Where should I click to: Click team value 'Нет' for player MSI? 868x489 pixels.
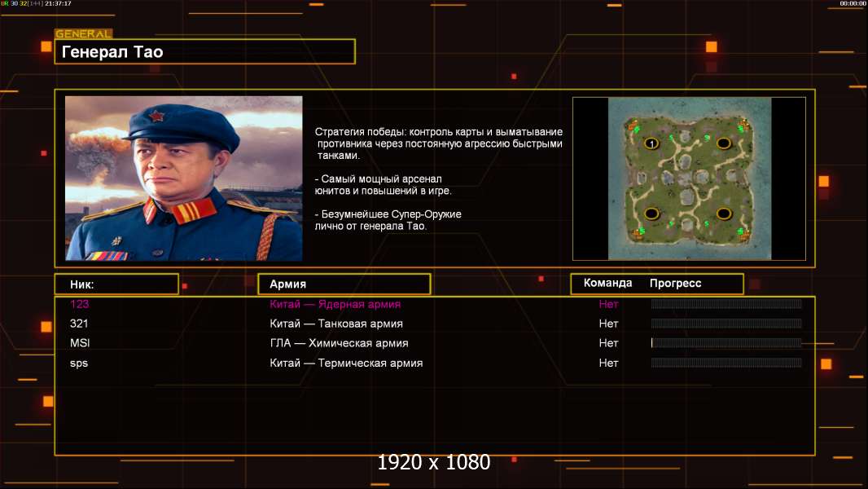[x=608, y=343]
